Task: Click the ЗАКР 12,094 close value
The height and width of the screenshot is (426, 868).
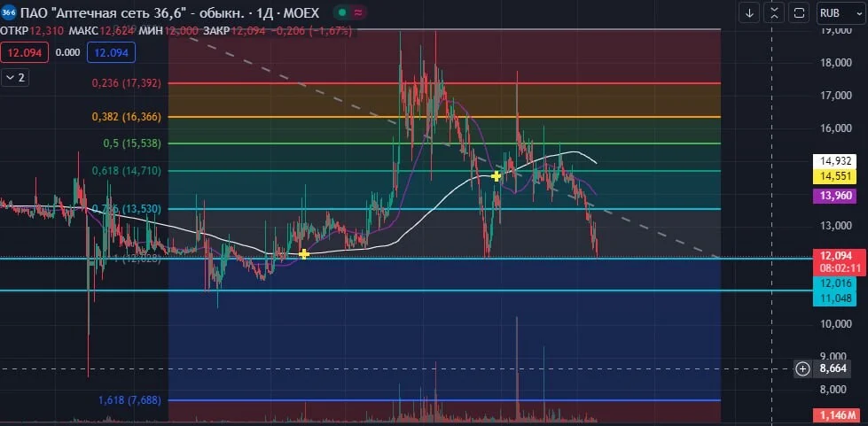Action: 235,31
